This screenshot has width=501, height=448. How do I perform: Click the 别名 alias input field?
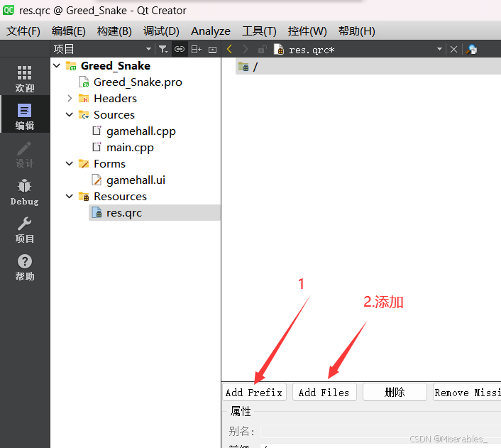pyautogui.click(x=380, y=432)
